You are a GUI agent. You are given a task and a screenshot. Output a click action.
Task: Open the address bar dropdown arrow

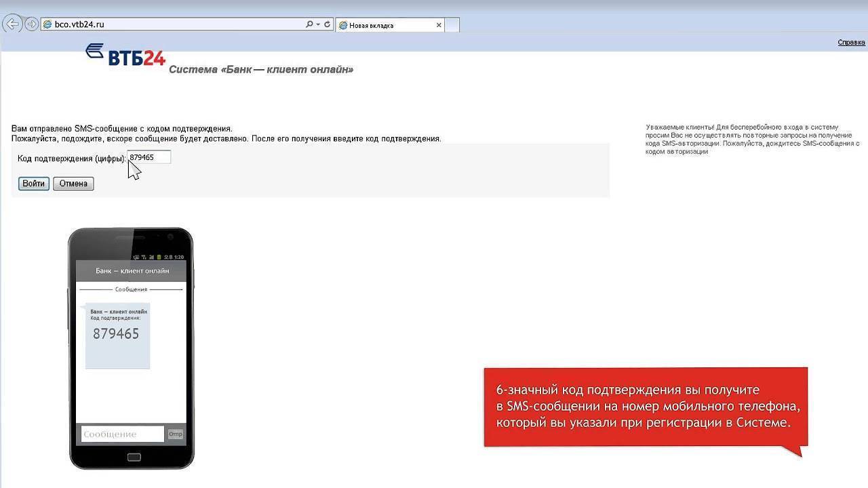[317, 24]
